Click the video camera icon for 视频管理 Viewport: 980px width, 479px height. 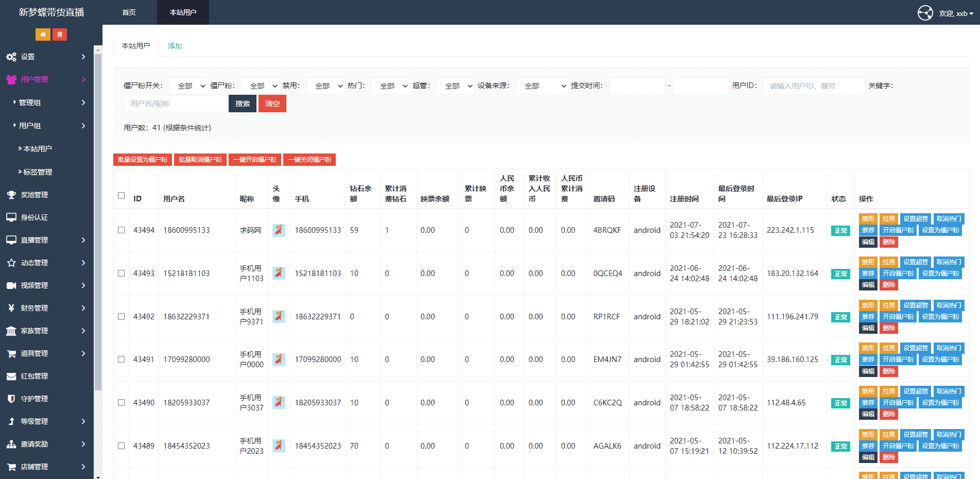pyautogui.click(x=11, y=285)
